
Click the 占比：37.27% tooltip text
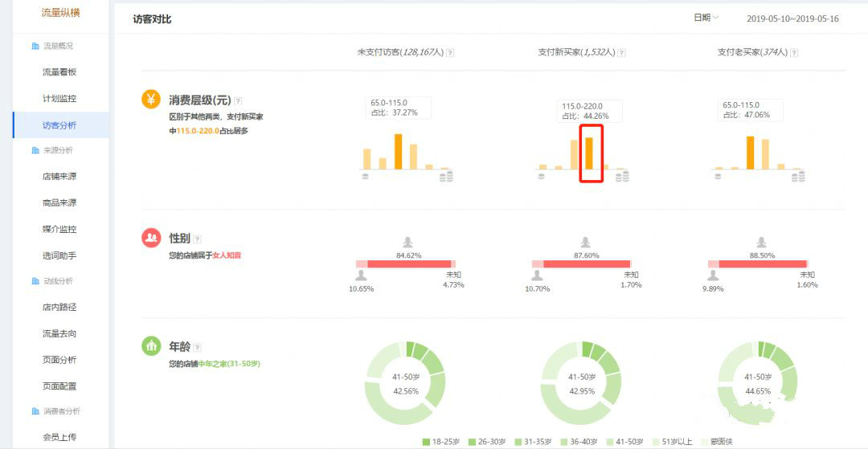point(394,112)
